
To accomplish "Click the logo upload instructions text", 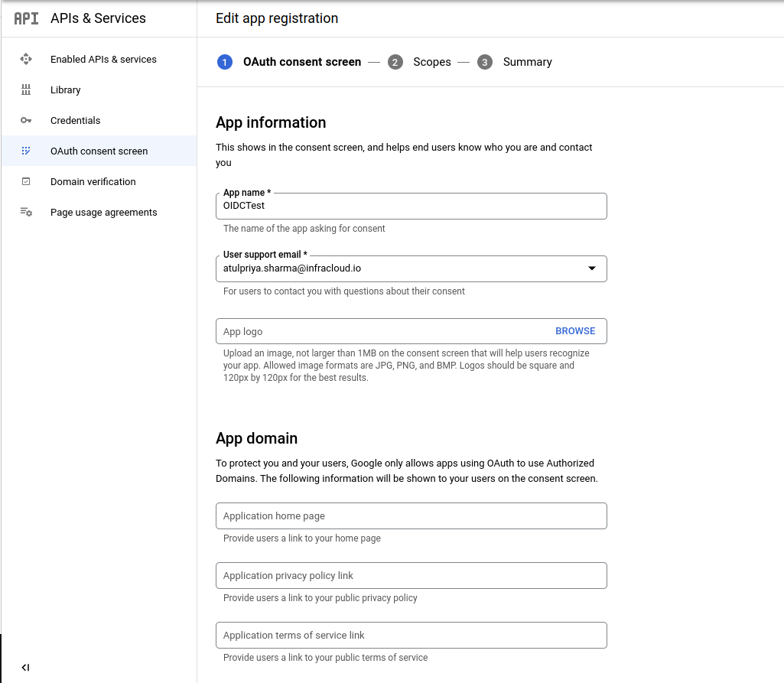I will tap(406, 366).
